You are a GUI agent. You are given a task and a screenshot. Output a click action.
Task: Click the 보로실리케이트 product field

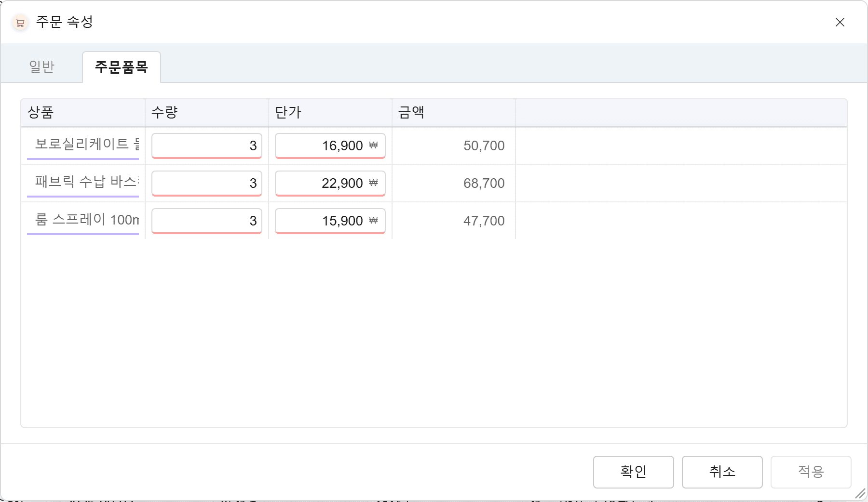pyautogui.click(x=83, y=145)
